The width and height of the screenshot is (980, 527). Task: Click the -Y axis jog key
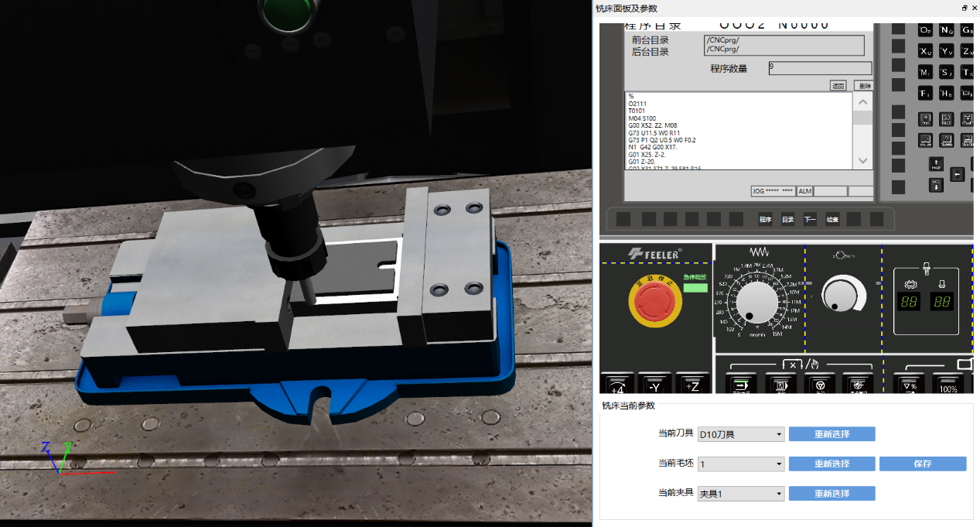pyautogui.click(x=654, y=385)
